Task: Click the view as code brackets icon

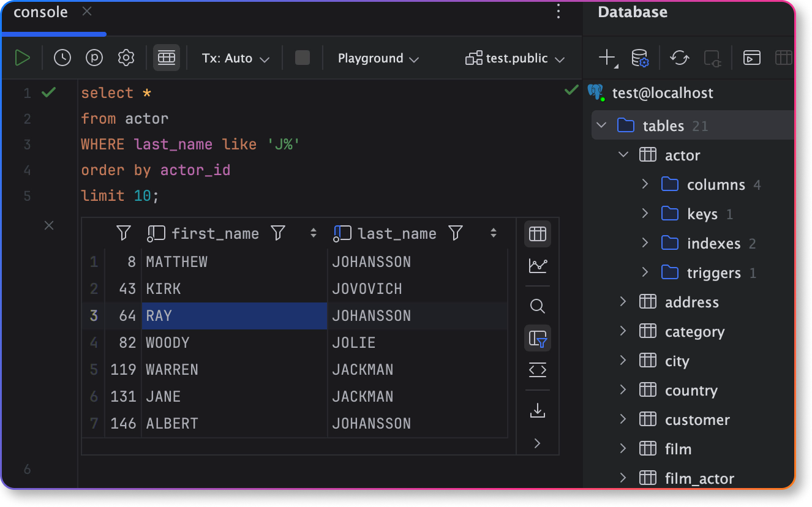Action: click(x=538, y=370)
